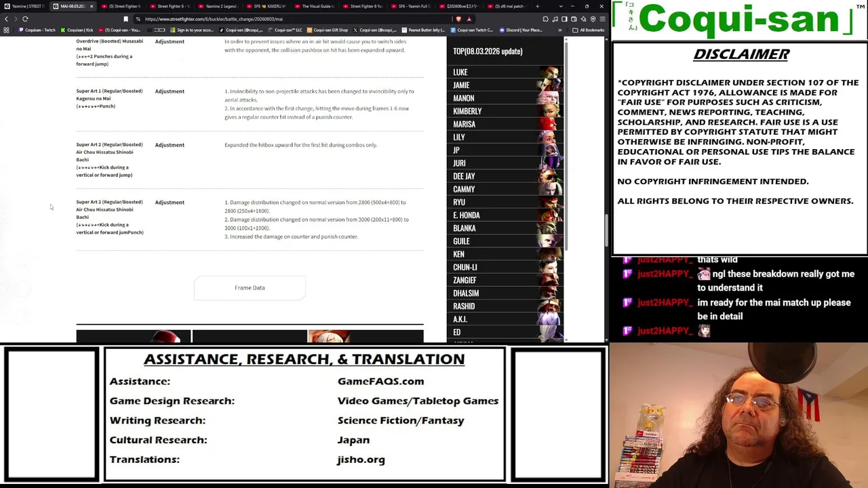868x488 pixels.
Task: Open the Discord bookmark
Action: coord(521,30)
